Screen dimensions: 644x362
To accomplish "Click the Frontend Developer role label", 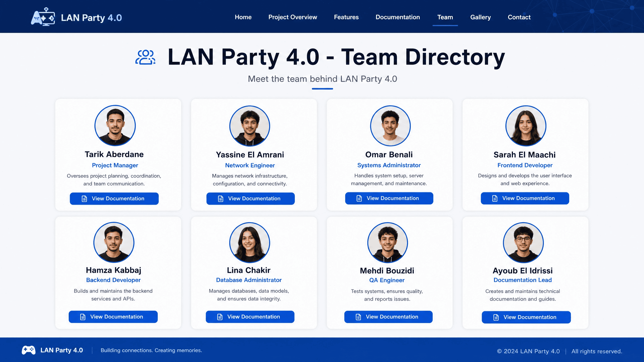I will coord(525,165).
